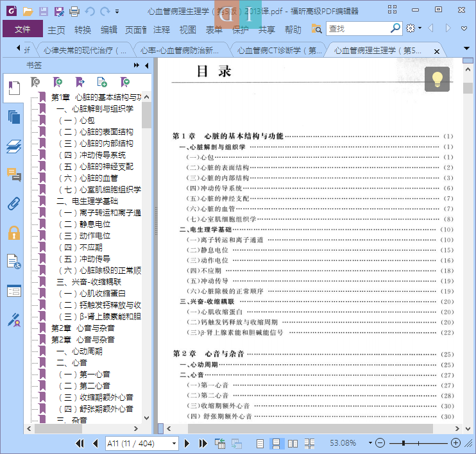Open the 文件 menu
This screenshot has height=454, width=476.
(22, 29)
